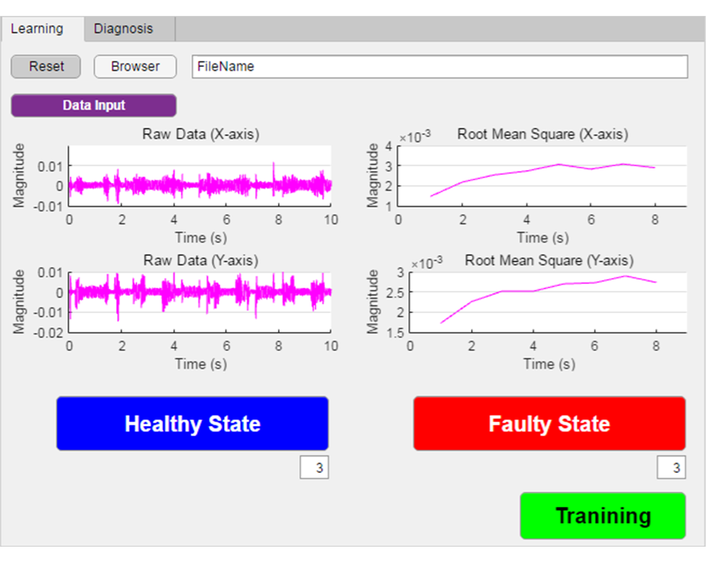Label data with red Faulty State button
Screen dimensions: 706x588
[x=549, y=424]
